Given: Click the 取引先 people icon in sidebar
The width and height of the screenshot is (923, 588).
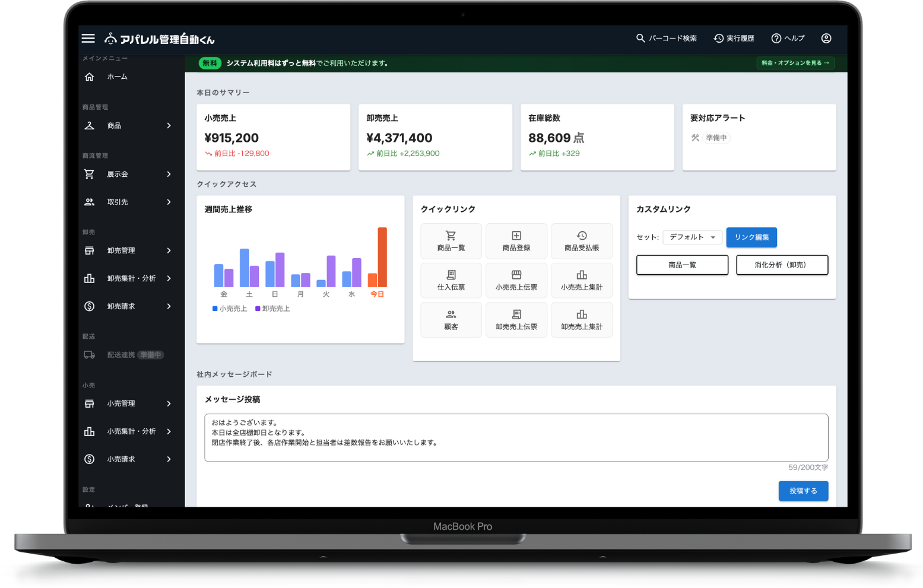Looking at the screenshot, I should point(90,202).
